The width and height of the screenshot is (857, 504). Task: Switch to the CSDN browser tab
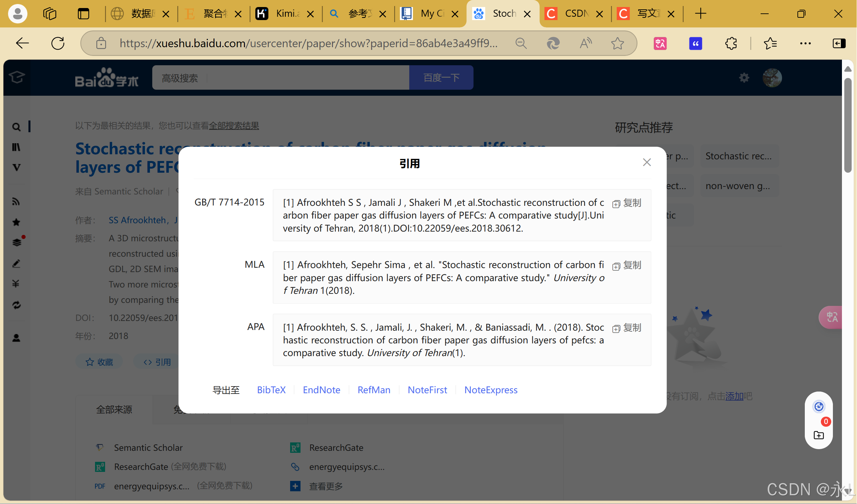[x=575, y=14]
